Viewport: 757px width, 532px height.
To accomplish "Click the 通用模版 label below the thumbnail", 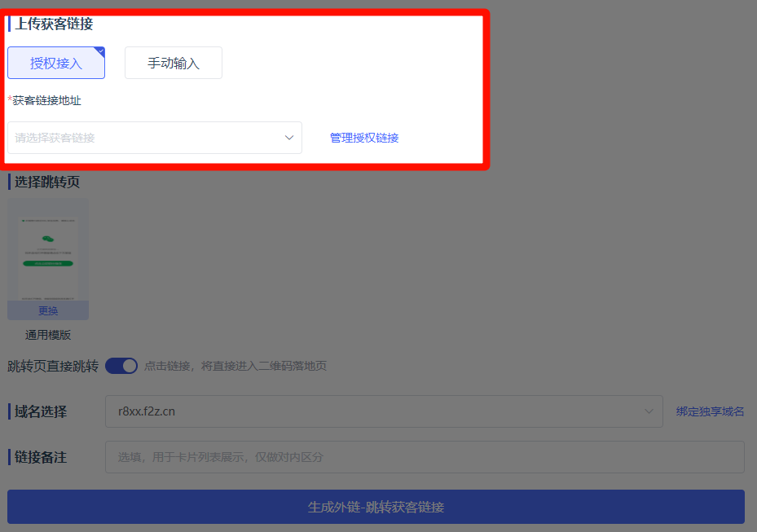I will (48, 335).
